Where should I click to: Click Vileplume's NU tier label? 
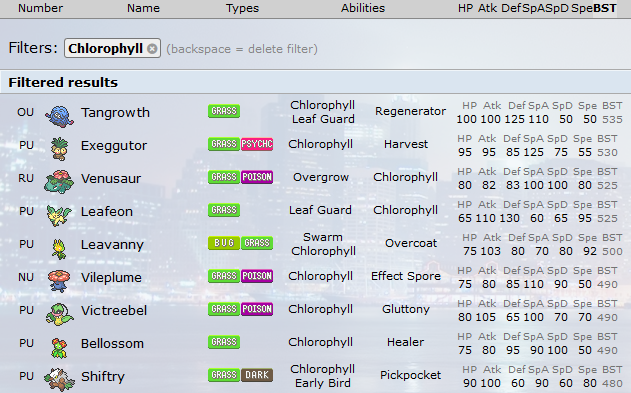[26, 277]
